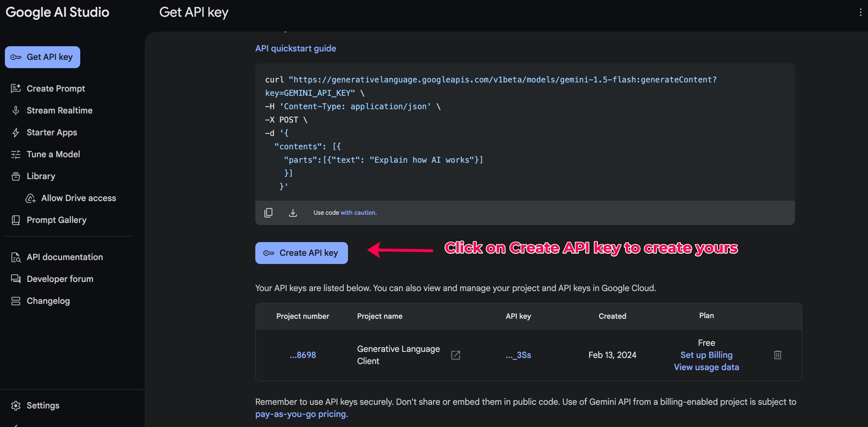868x427 pixels.
Task: Open the API quickstart guide link
Action: click(295, 48)
